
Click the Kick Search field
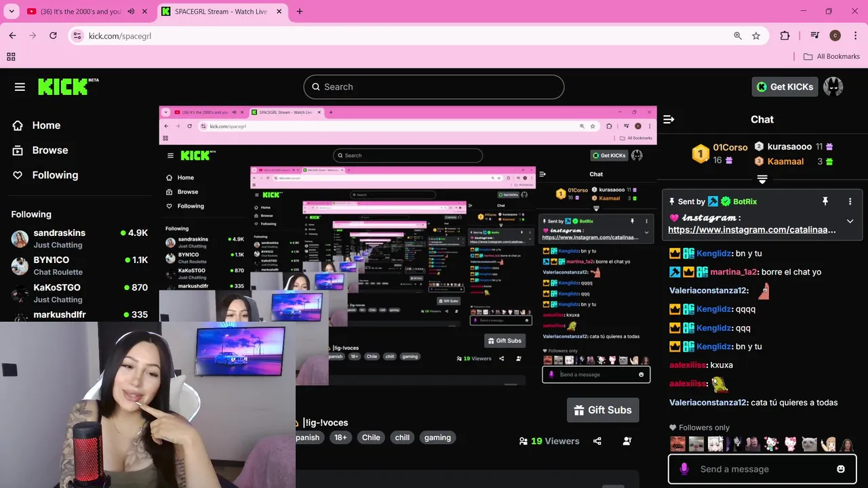point(434,87)
